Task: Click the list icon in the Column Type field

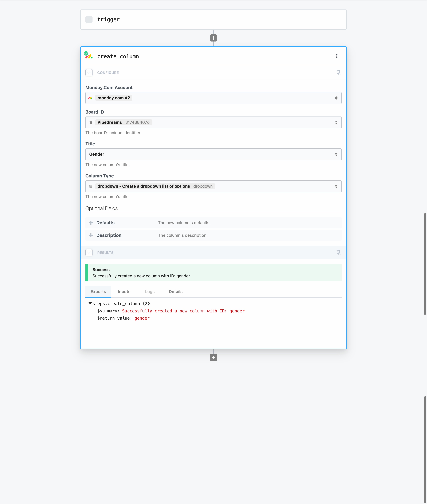Action: [91, 186]
